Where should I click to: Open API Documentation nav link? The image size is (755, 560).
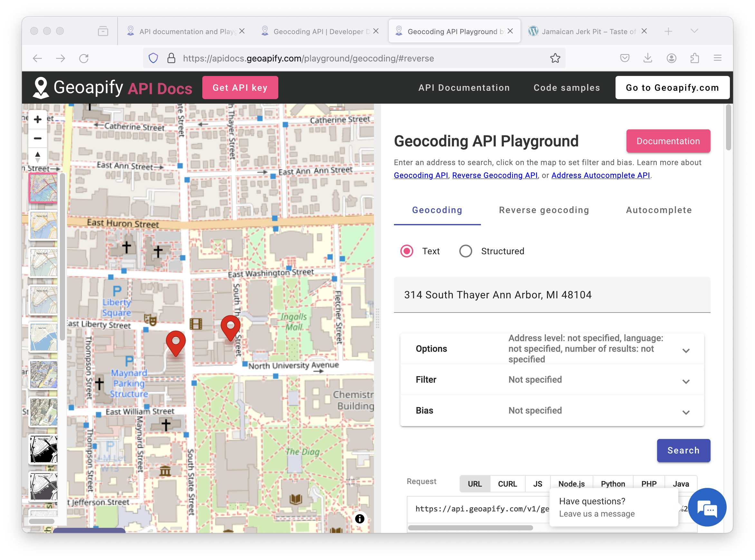click(x=464, y=88)
